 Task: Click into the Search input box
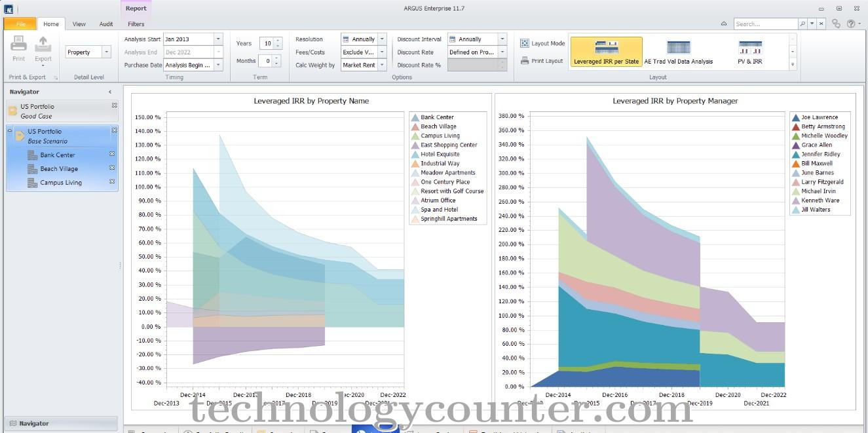(764, 24)
